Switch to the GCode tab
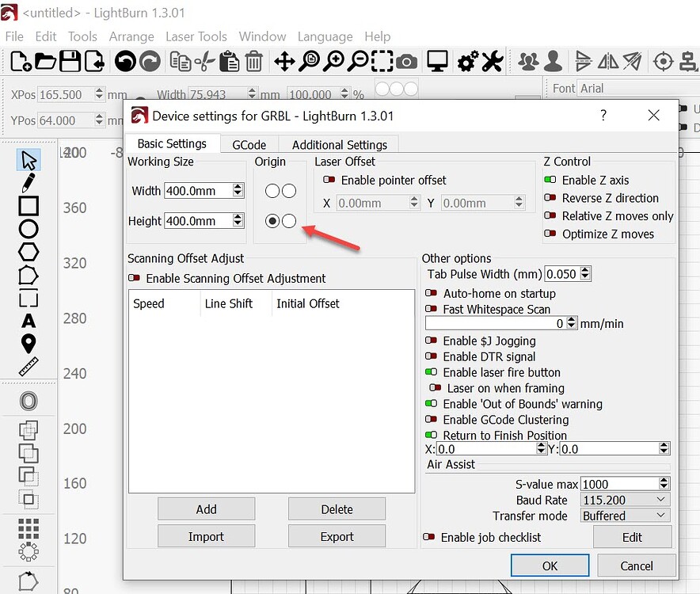The width and height of the screenshot is (700, 594). (x=249, y=145)
